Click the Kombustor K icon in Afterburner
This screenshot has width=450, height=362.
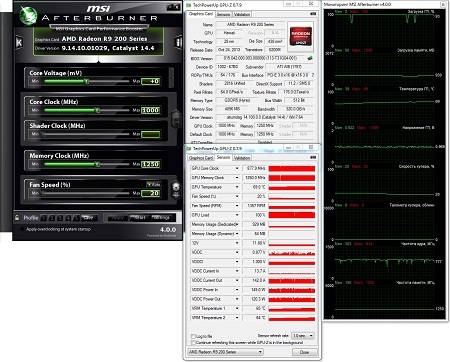click(x=19, y=43)
